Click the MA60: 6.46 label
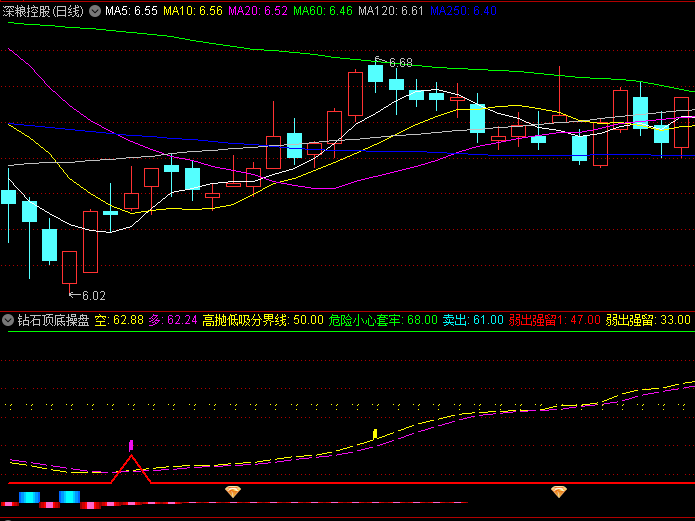695x521 pixels. 323,11
